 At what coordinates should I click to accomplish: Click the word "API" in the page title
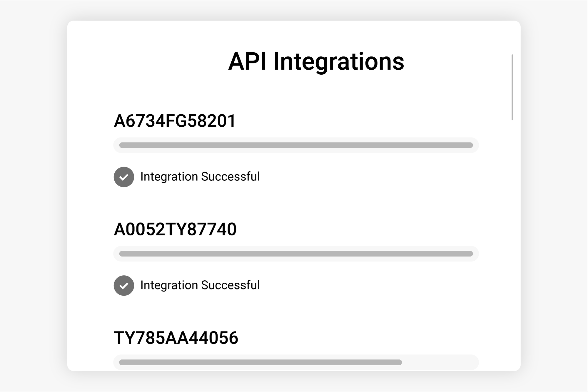247,62
